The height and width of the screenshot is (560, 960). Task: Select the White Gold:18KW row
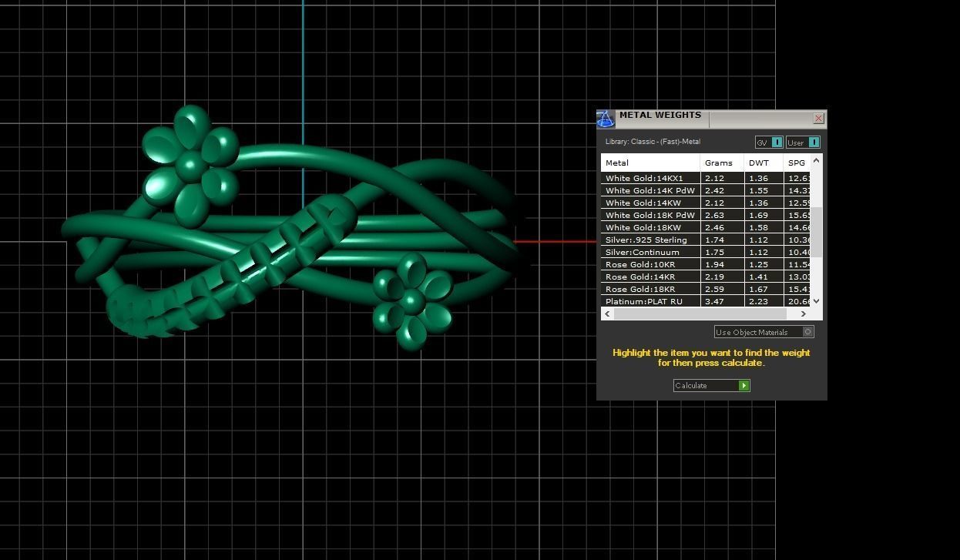[706, 227]
